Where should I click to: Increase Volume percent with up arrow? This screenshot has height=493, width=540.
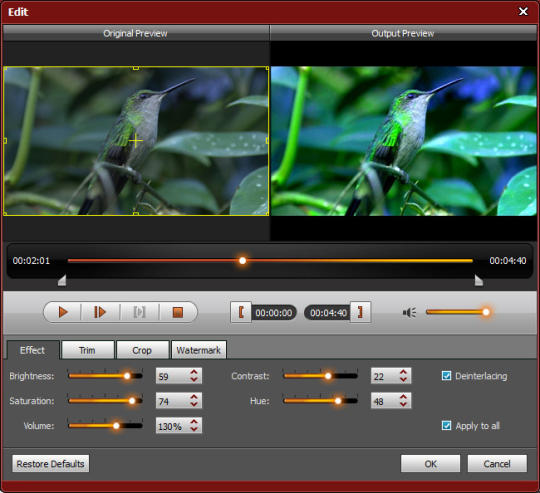click(x=194, y=422)
